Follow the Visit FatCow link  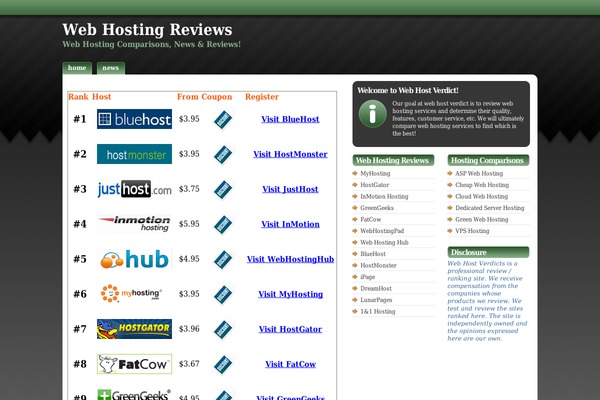[290, 364]
